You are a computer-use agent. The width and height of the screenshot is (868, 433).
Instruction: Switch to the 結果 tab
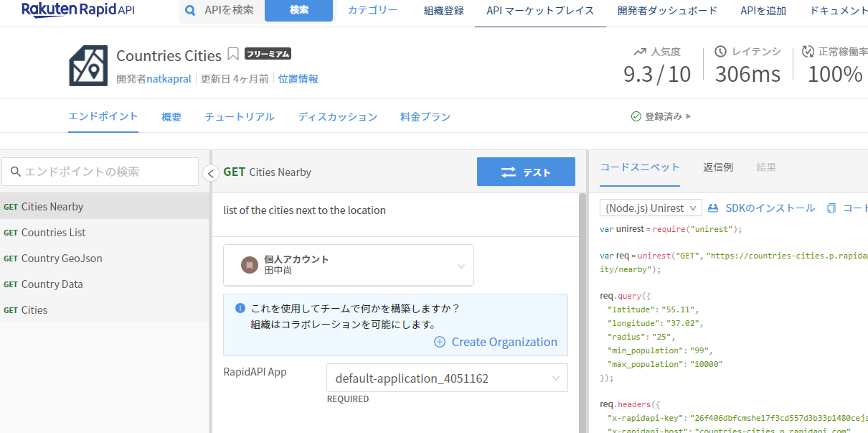click(x=766, y=167)
